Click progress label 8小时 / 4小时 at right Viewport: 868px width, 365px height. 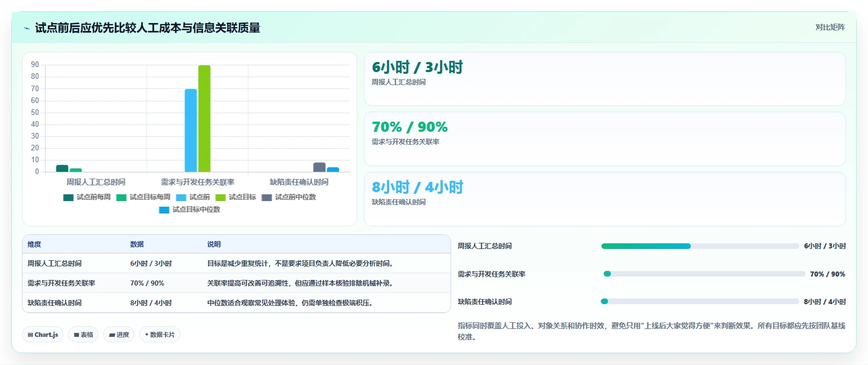tap(825, 301)
